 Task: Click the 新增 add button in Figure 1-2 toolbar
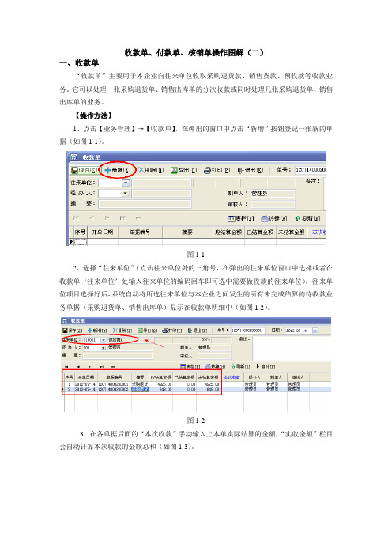point(97,330)
